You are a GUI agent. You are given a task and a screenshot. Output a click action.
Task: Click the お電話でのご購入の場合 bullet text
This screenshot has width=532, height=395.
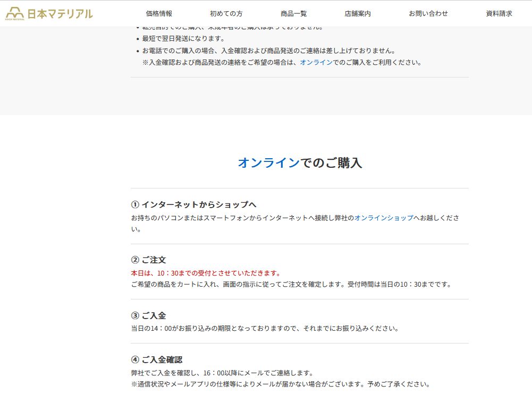click(268, 50)
